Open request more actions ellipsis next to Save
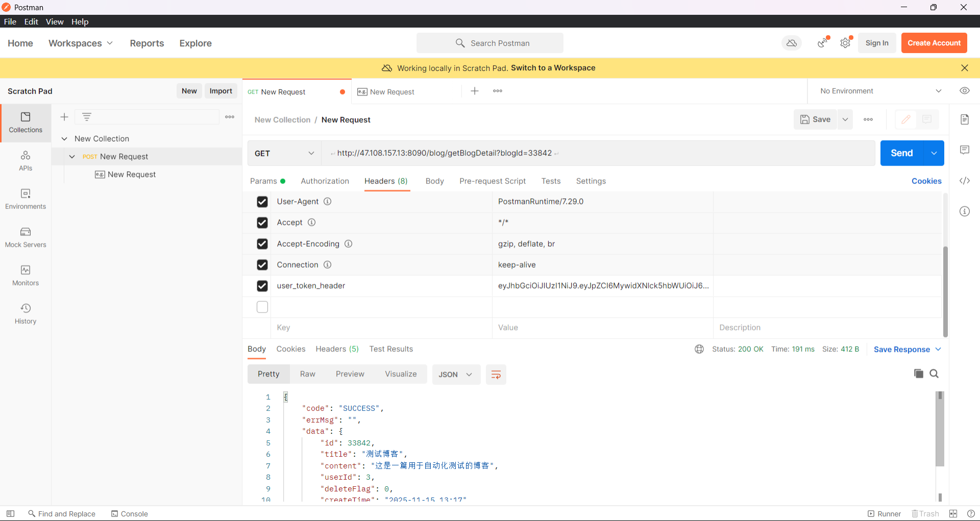 pos(868,120)
